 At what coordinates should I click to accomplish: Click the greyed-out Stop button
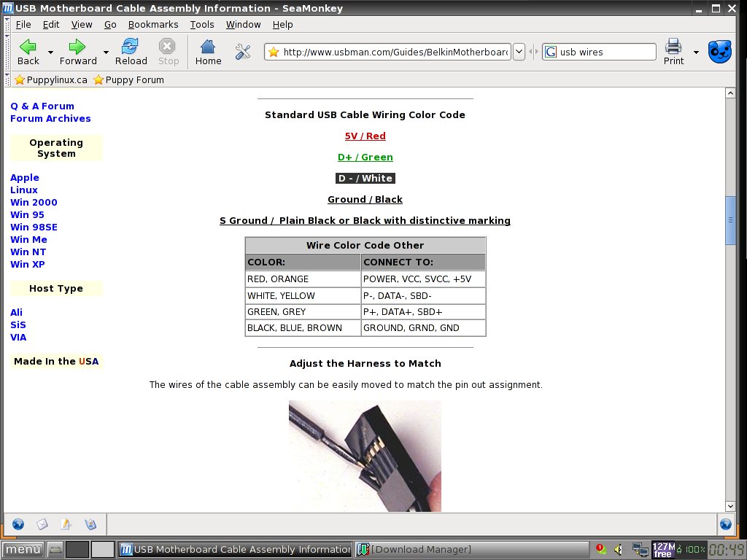coord(169,52)
